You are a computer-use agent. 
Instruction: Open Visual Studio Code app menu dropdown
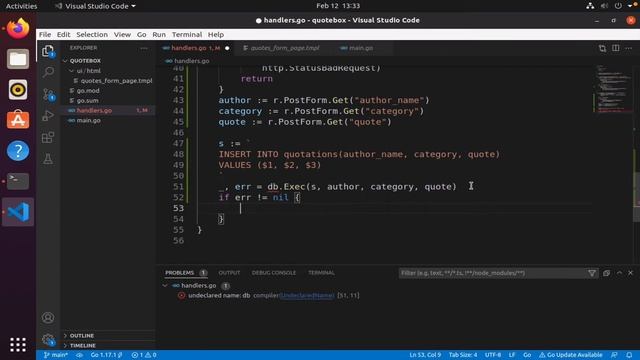[95, 6]
